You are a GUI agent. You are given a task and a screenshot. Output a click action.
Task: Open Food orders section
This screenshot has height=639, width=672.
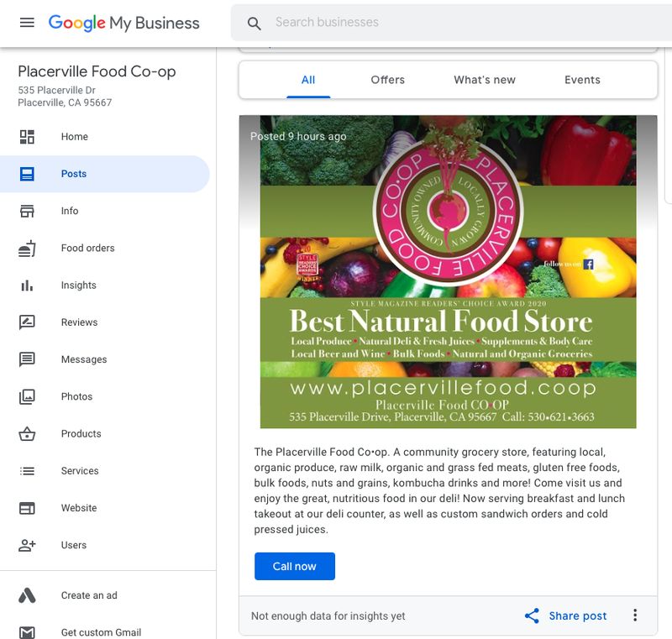pos(88,249)
